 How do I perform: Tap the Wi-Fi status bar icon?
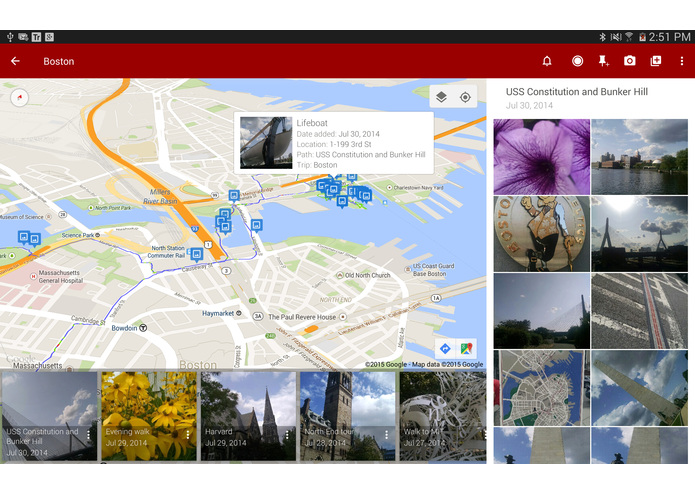(629, 37)
